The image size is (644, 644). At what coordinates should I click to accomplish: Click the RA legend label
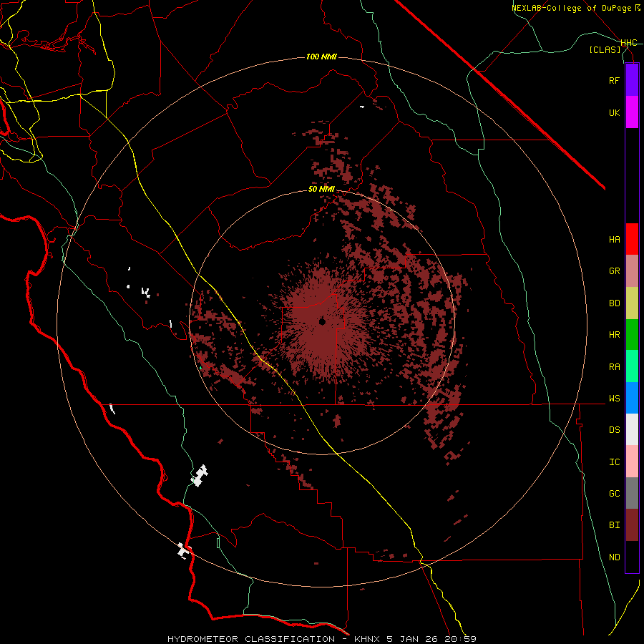click(614, 367)
